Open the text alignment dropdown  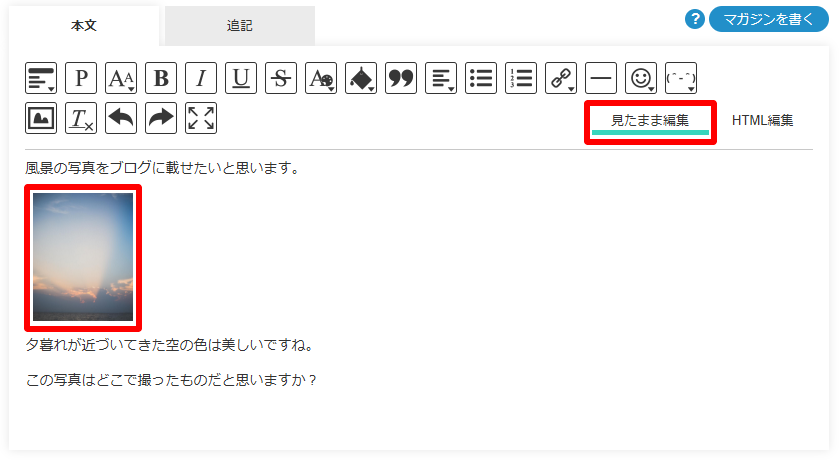click(441, 78)
